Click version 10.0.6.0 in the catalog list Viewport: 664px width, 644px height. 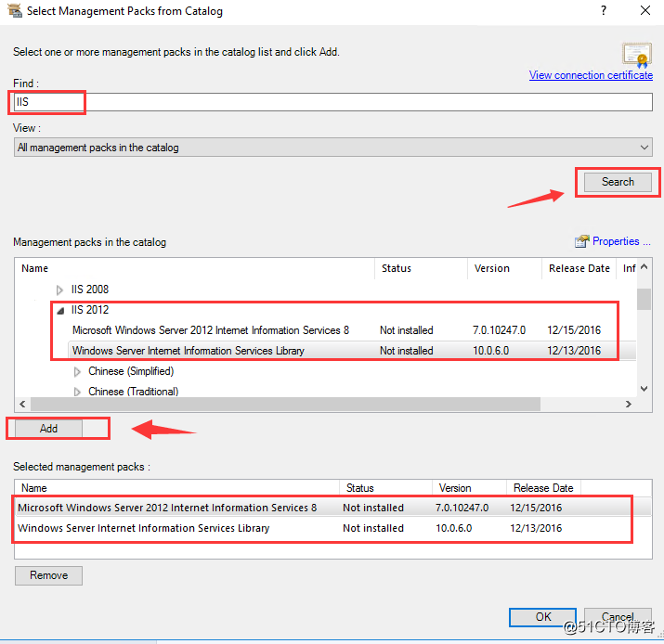click(x=490, y=351)
